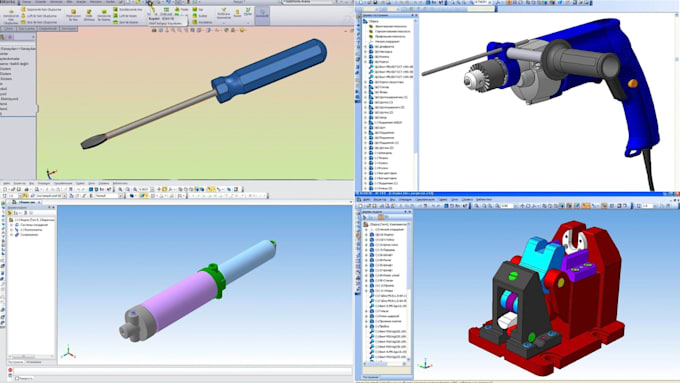Expand Системы координат node in cylinder window tree
Screen dimensions: 680x383
[x=11, y=225]
